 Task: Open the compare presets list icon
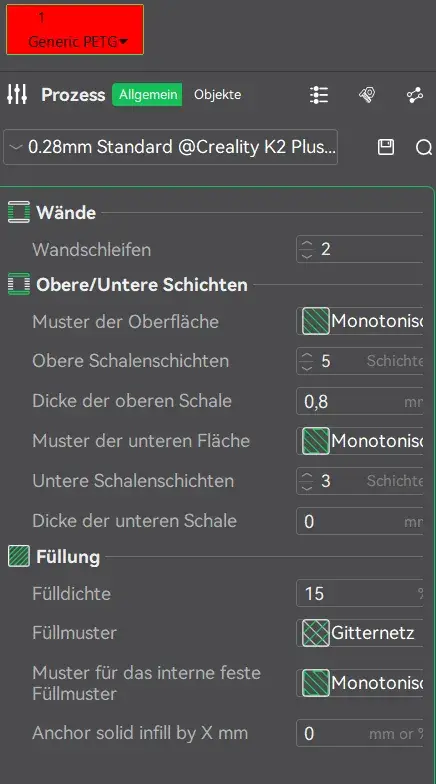coord(318,94)
